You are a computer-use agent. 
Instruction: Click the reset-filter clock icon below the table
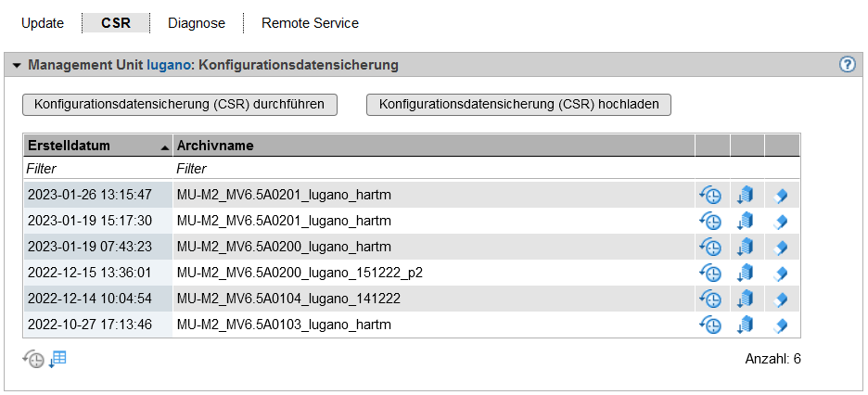tap(33, 359)
